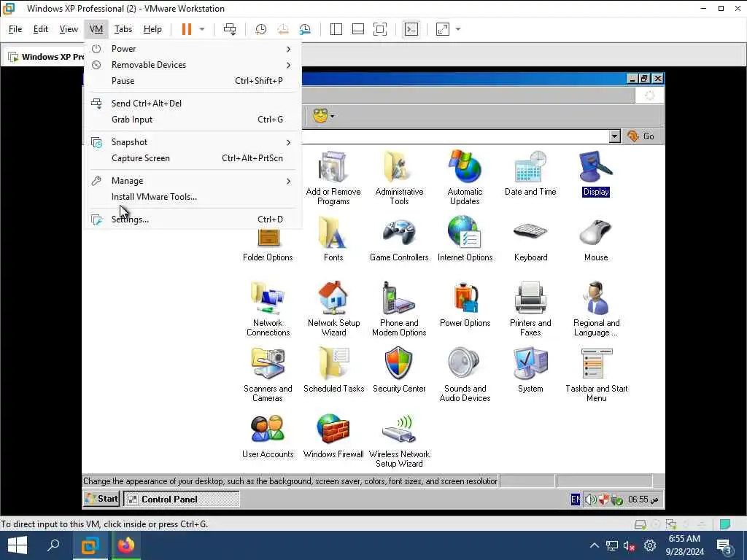Choose Pause from the VM menu
The height and width of the screenshot is (560, 747).
pyautogui.click(x=193, y=81)
